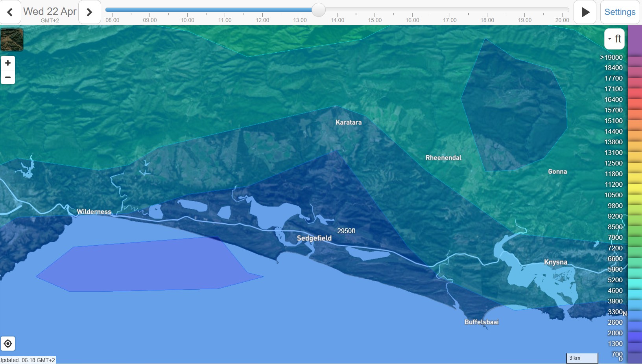Select the 2950ft altitude marker

pyautogui.click(x=346, y=231)
